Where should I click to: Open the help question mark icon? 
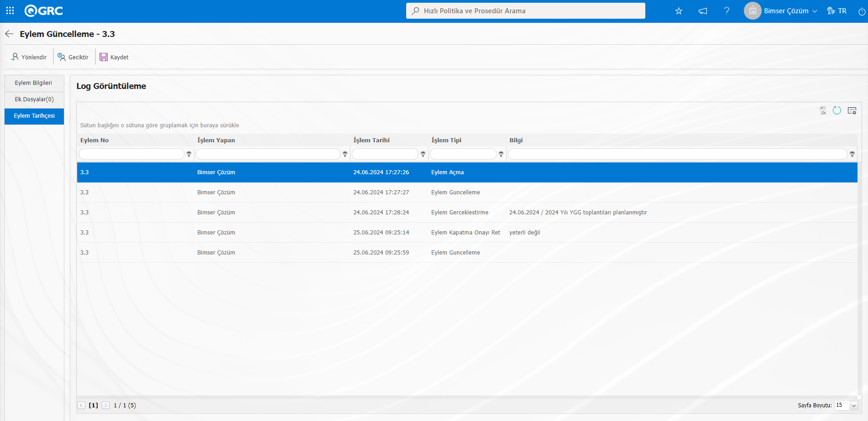click(x=727, y=11)
